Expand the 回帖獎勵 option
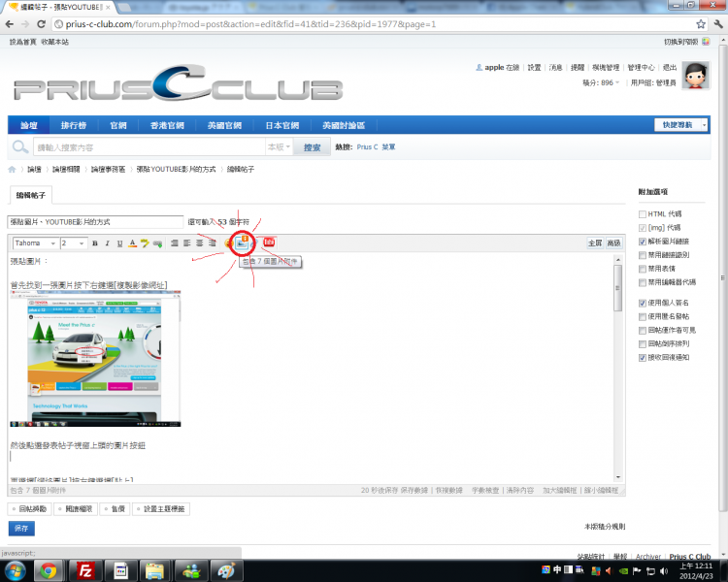 coord(30,509)
